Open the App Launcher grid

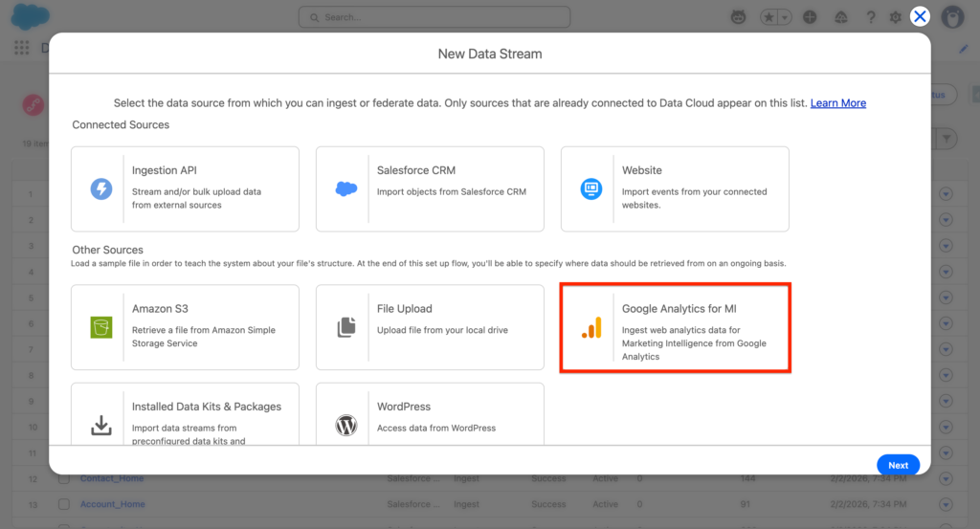21,48
